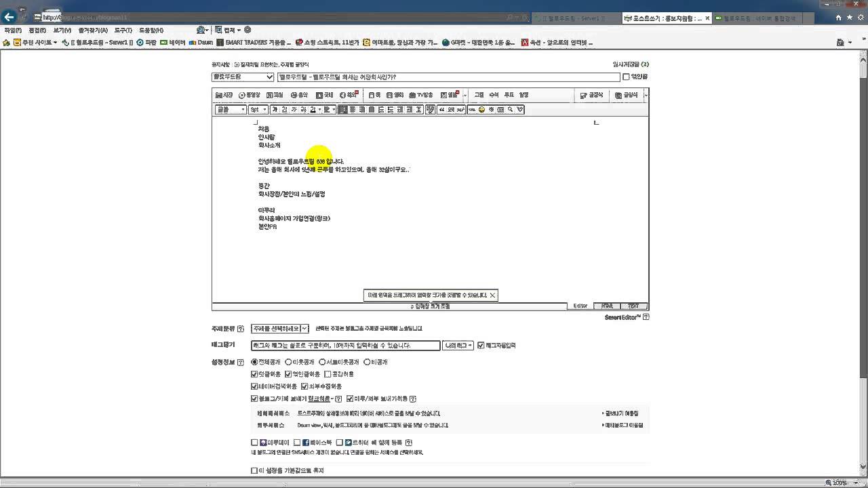868x488 pixels.
Task: Switch to the TEXT editor tab
Action: pyautogui.click(x=633, y=306)
